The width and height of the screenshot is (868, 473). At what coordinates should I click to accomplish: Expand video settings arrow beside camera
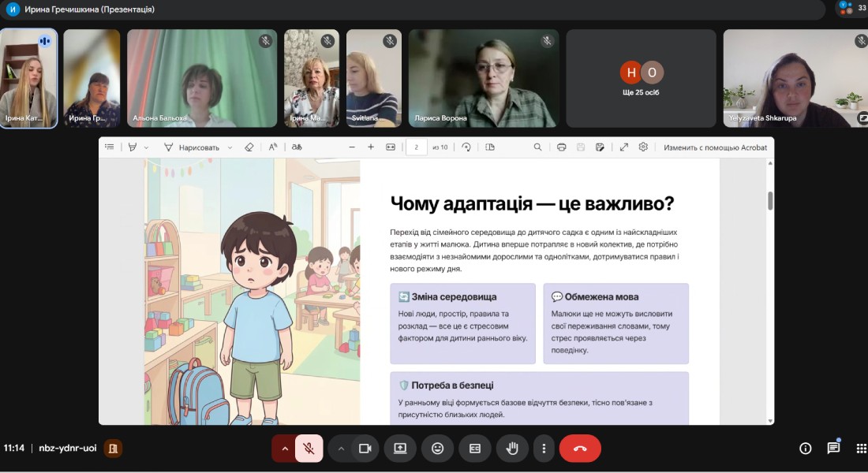tap(341, 448)
